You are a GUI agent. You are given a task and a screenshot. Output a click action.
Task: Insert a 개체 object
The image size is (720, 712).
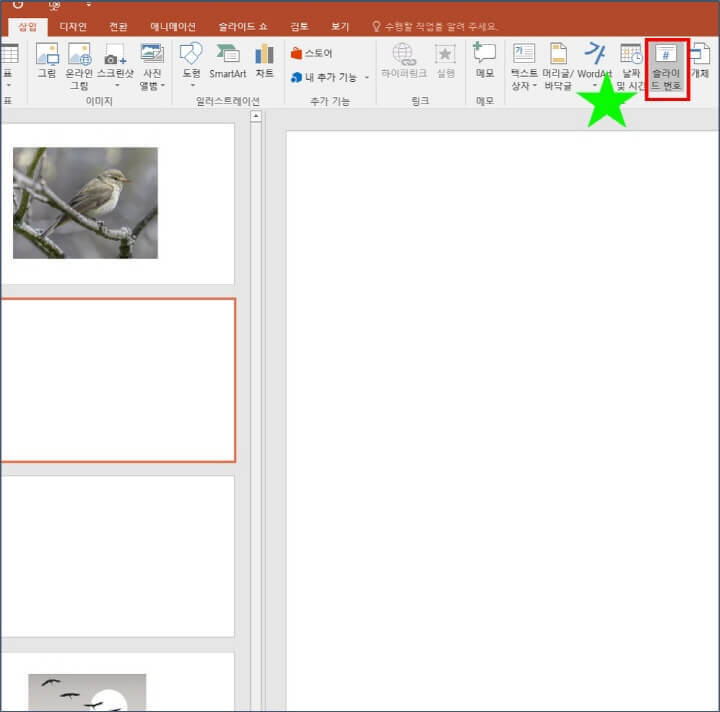(700, 61)
